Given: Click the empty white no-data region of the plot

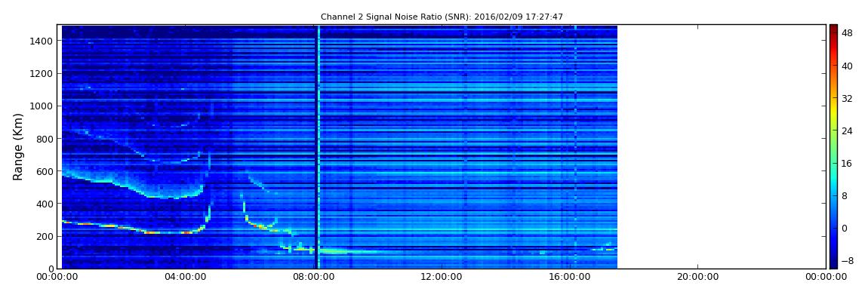Looking at the screenshot, I should [x=722, y=146].
